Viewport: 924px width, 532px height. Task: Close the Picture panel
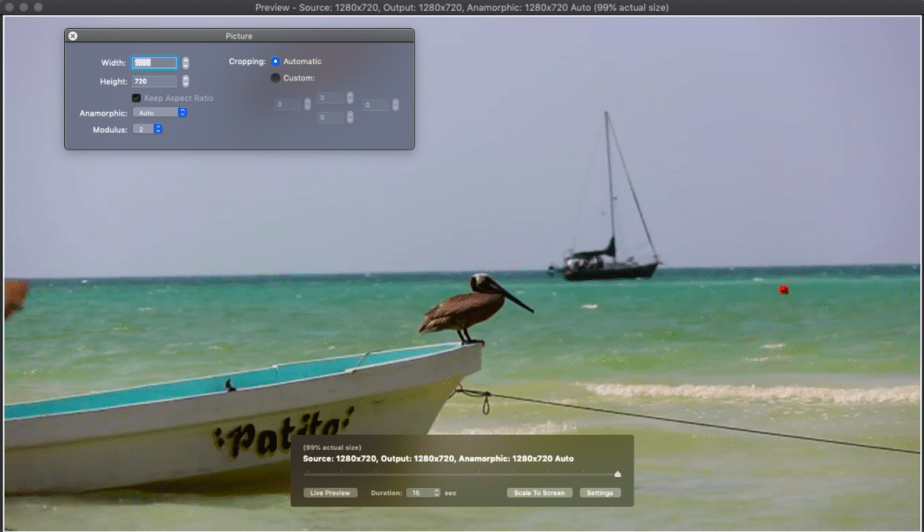(73, 36)
